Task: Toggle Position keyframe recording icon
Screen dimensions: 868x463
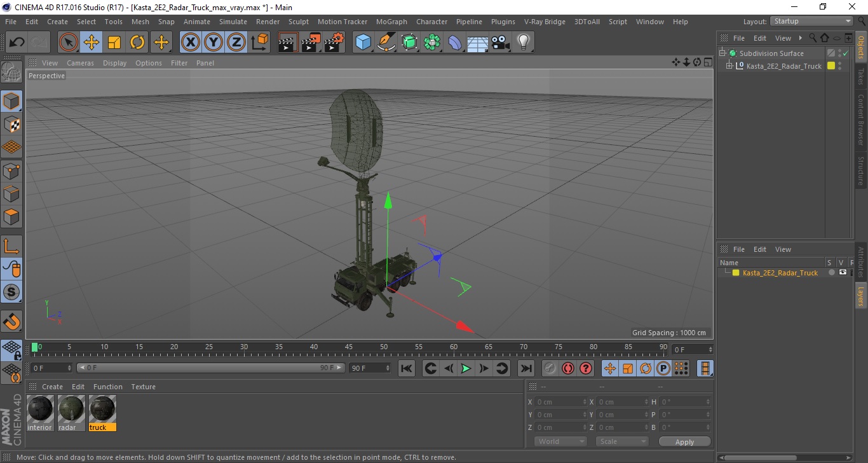Action: [x=609, y=368]
